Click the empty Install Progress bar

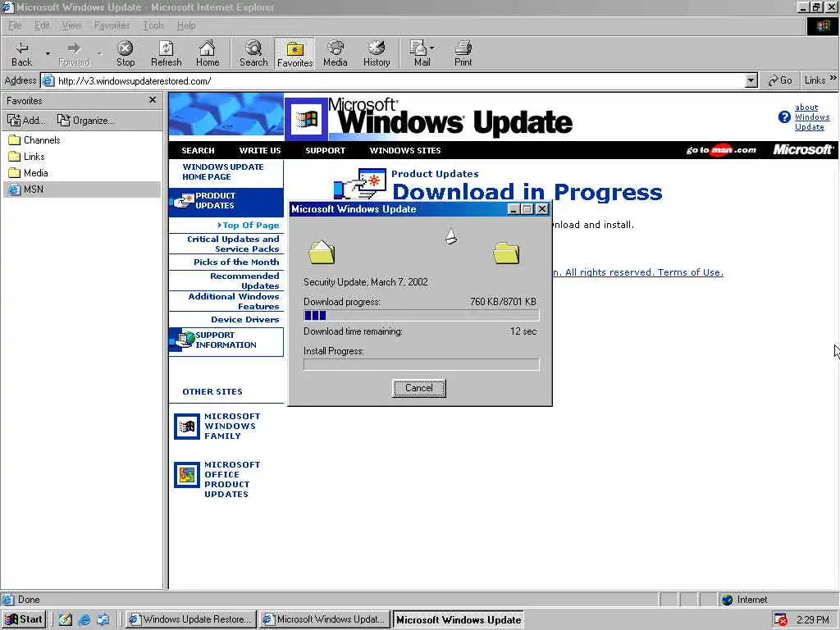(x=421, y=365)
